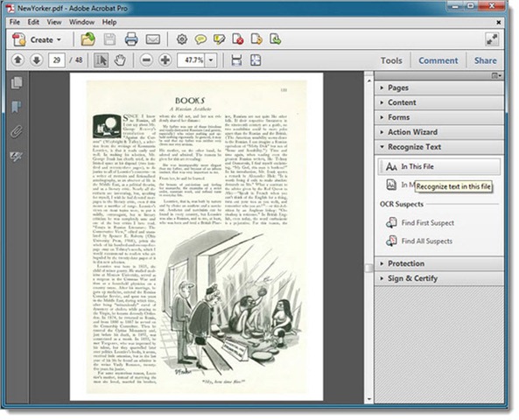
Task: Zoom out with the minus icon
Action: coord(146,60)
